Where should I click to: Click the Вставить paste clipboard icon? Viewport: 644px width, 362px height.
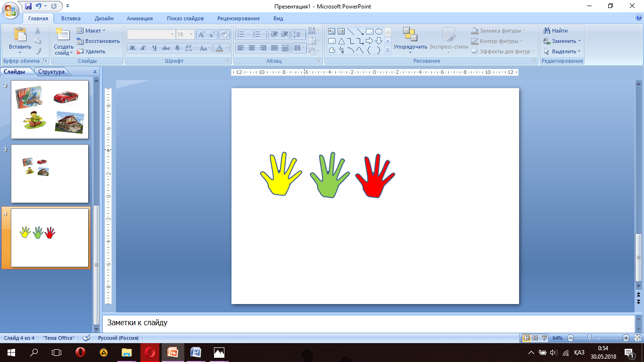point(20,35)
